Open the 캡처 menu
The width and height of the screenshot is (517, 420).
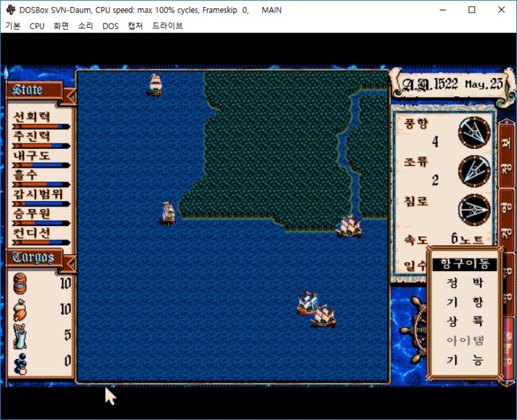135,26
